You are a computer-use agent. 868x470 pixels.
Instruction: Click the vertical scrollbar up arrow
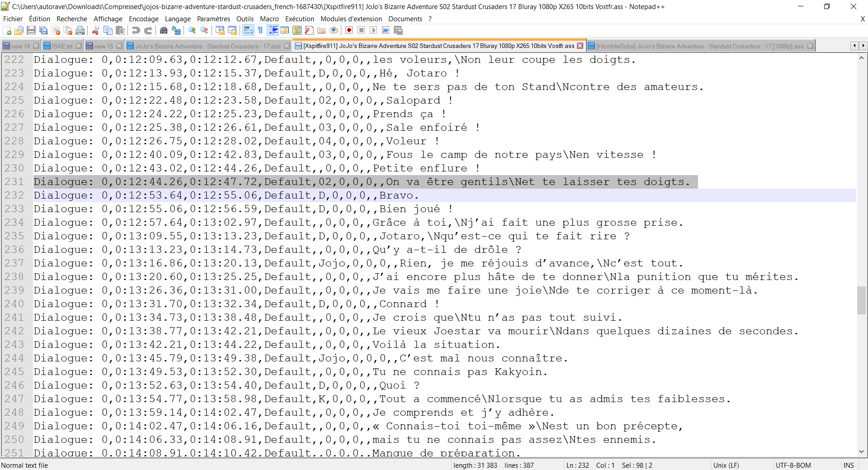click(x=861, y=58)
